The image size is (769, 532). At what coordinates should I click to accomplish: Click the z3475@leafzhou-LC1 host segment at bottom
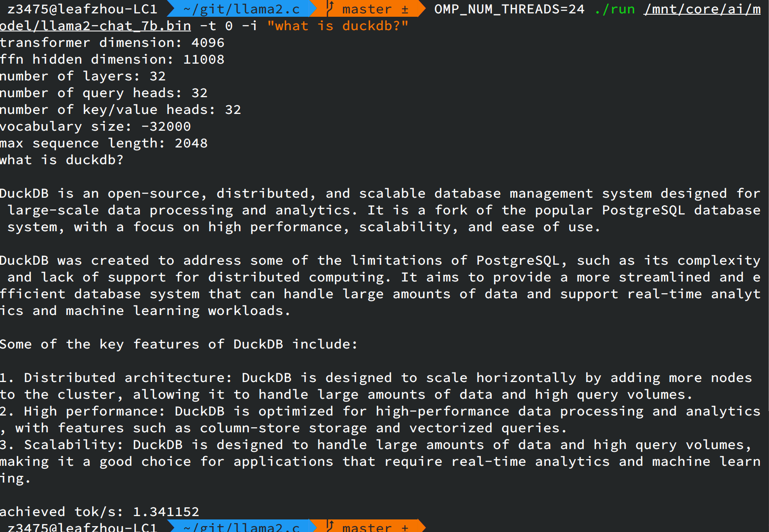pyautogui.click(x=82, y=527)
